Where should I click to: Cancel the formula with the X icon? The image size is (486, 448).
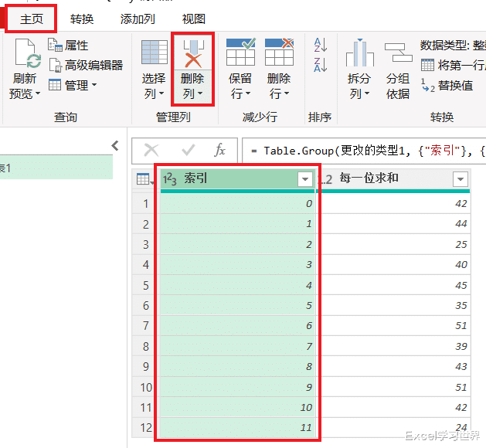tap(151, 151)
